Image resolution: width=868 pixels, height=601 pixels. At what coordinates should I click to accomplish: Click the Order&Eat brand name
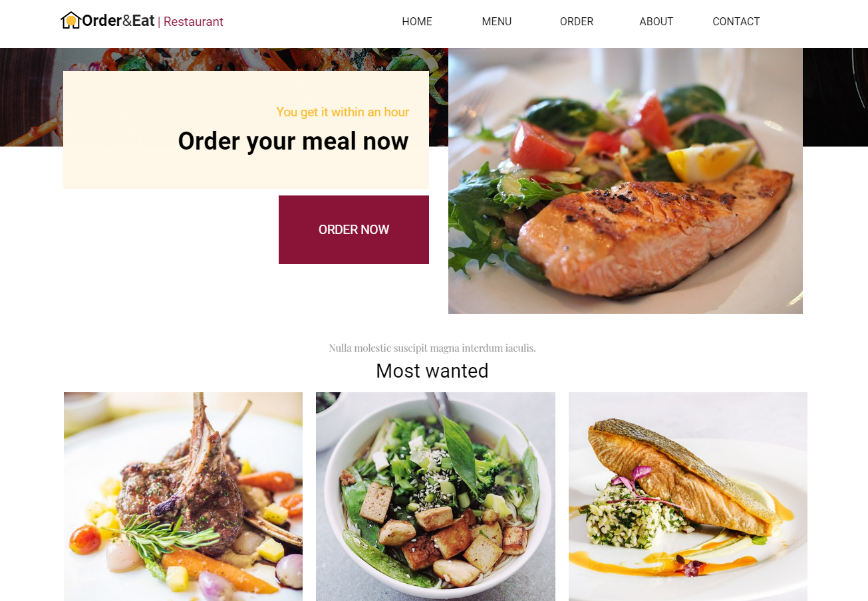click(118, 21)
